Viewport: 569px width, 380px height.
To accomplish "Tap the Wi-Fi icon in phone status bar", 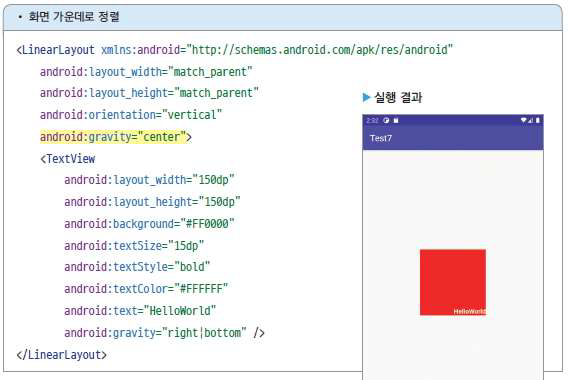I will tap(523, 120).
